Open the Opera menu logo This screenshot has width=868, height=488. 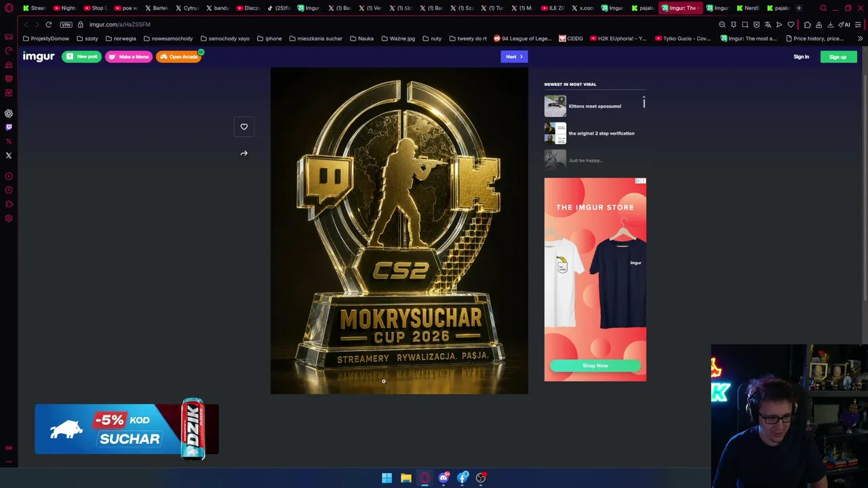point(9,8)
